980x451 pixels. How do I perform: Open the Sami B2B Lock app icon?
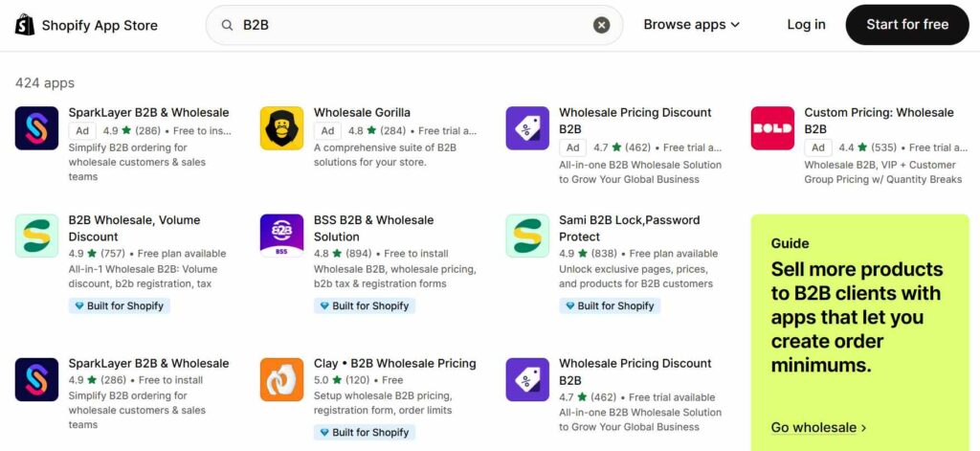[527, 236]
